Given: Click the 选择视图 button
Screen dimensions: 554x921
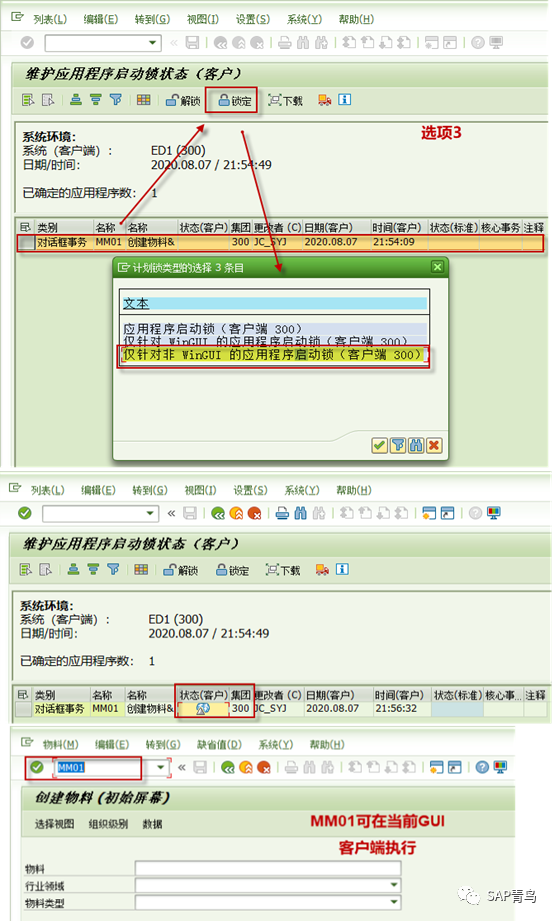Looking at the screenshot, I should click(55, 824).
